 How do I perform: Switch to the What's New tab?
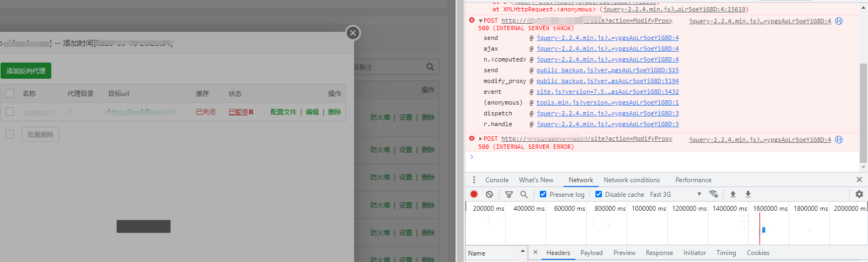pyautogui.click(x=536, y=180)
